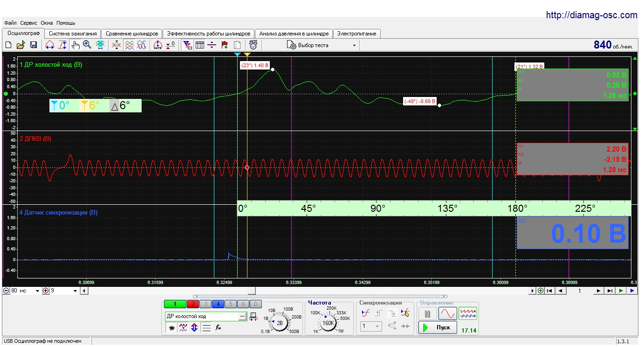Select green channel 1 button
644x347 pixels.
click(x=175, y=304)
